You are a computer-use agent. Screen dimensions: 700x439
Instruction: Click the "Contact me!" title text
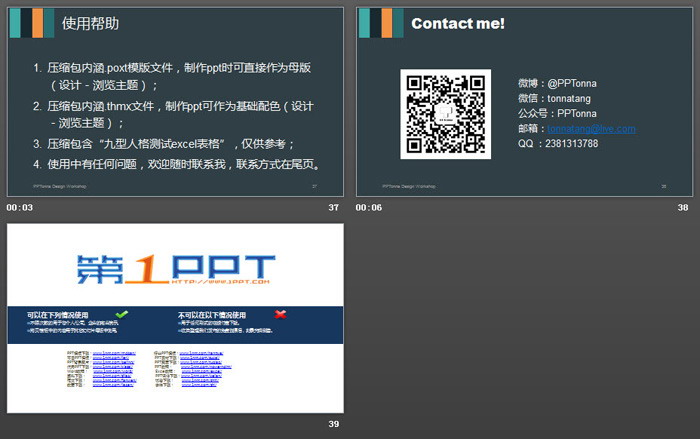tap(458, 23)
